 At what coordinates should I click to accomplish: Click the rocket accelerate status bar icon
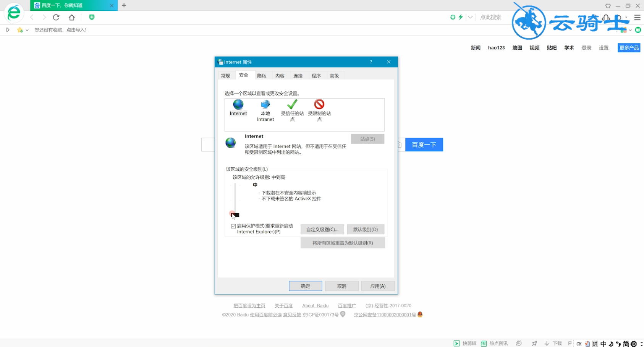534,343
